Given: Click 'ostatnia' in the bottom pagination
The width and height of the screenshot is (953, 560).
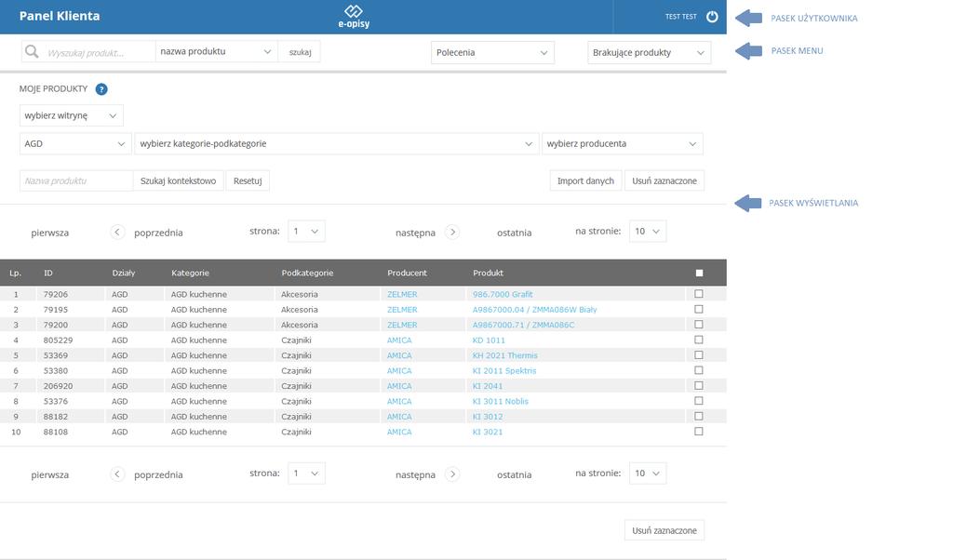Looking at the screenshot, I should [x=514, y=475].
